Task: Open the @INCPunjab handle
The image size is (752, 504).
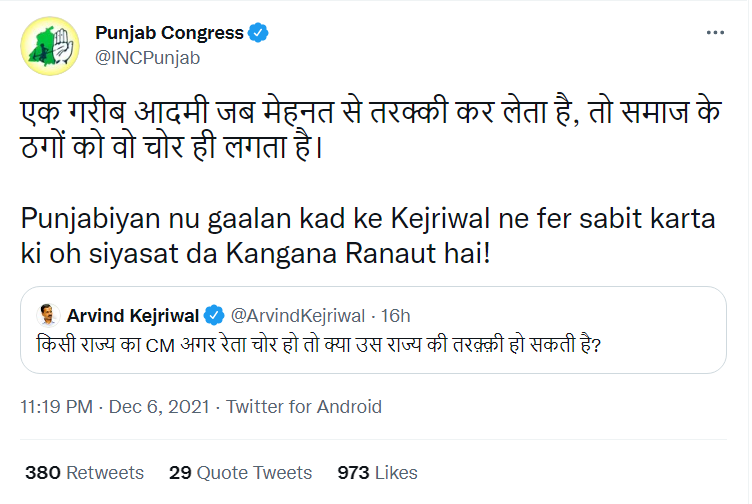Action: pos(147,57)
